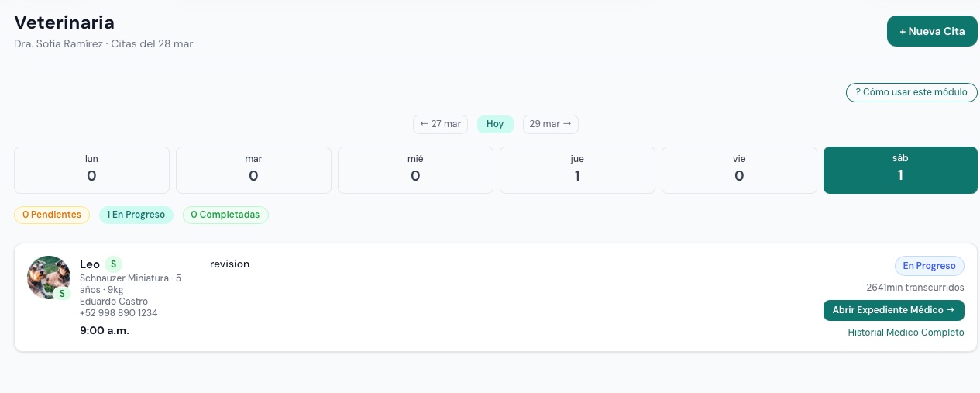Image resolution: width=980 pixels, height=393 pixels.
Task: Select the lun day tab
Action: coord(91,170)
